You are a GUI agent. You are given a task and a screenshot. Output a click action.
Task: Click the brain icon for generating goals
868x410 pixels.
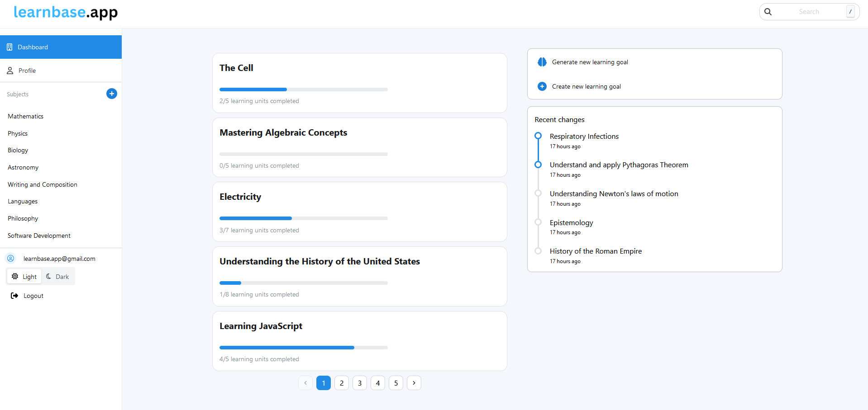[x=542, y=62]
